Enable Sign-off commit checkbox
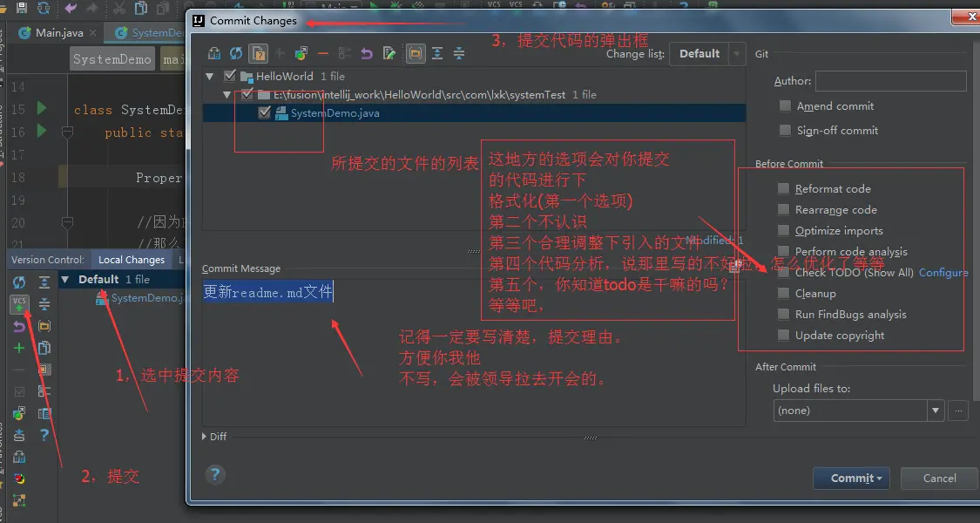This screenshot has height=523, width=980. click(785, 130)
